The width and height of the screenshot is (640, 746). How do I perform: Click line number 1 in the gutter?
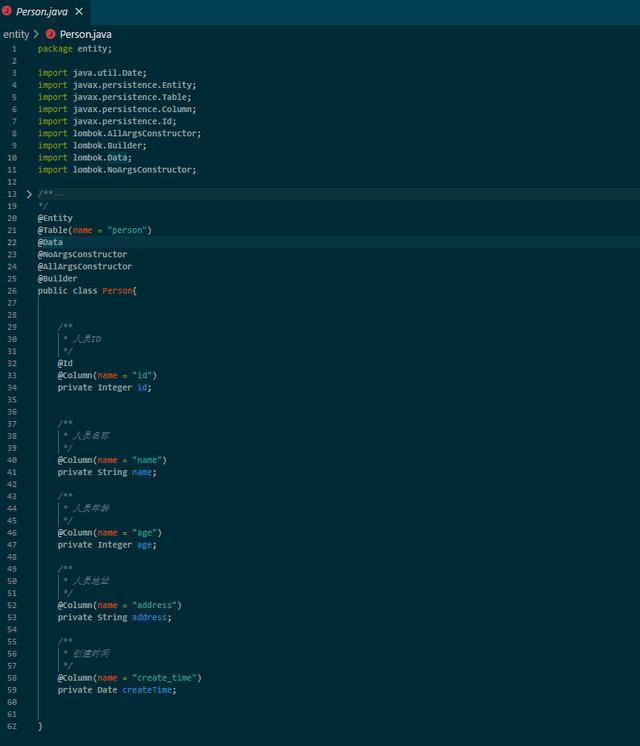coord(14,49)
